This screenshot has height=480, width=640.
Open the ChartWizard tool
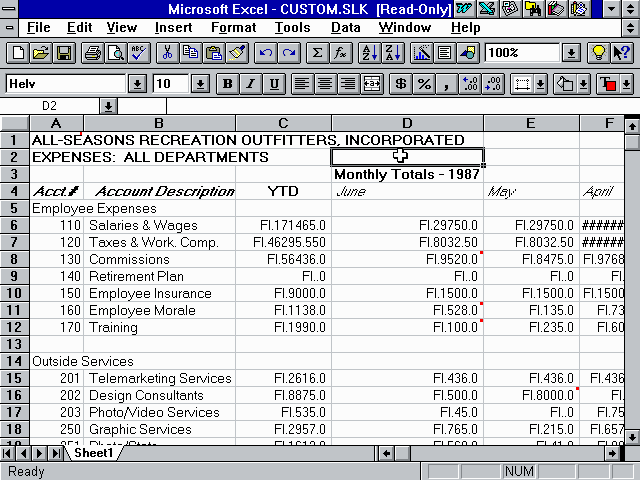pos(421,53)
